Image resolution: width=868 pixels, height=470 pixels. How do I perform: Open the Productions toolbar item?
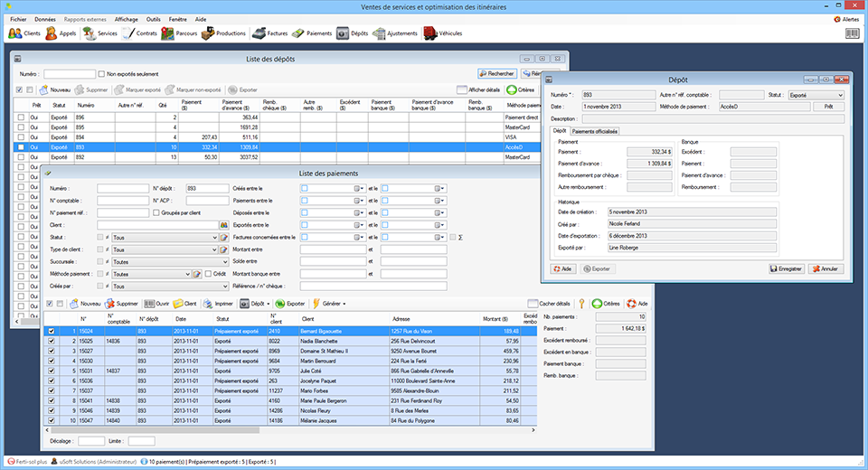[223, 33]
